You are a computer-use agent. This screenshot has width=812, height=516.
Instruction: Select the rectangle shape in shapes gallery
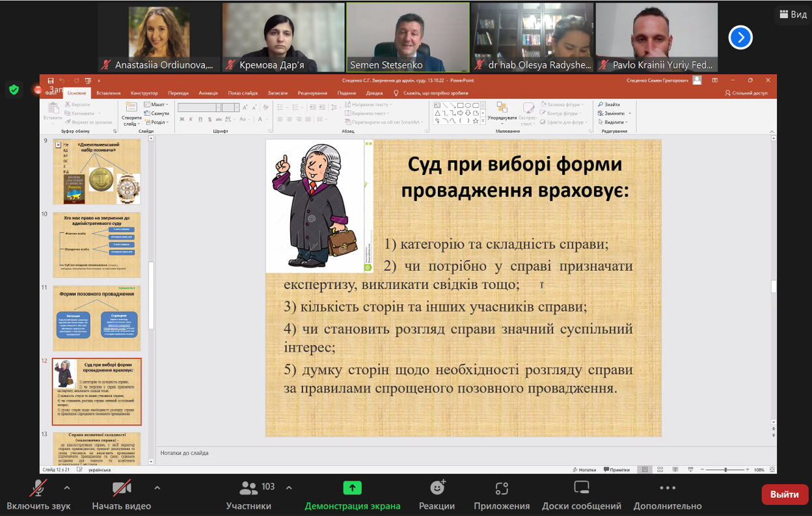pyautogui.click(x=460, y=105)
